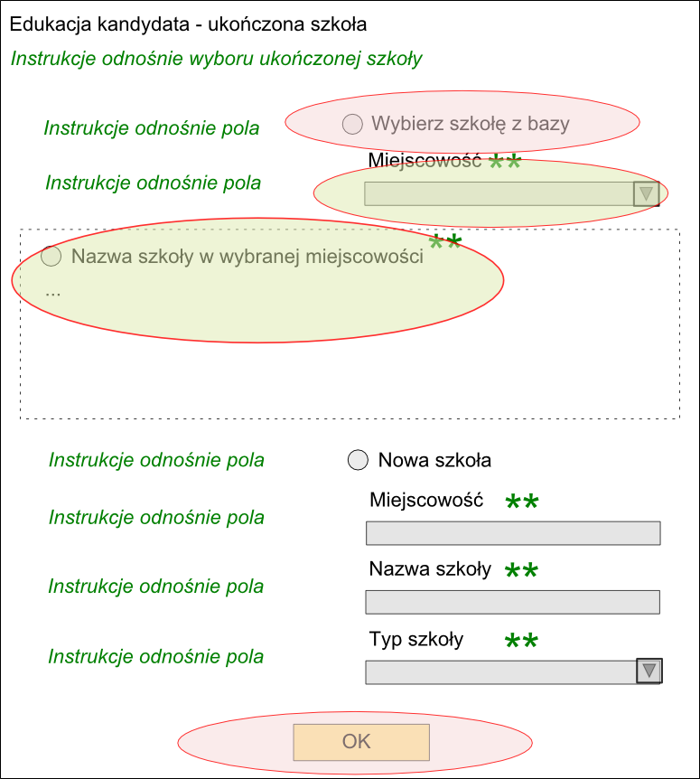
Task: Select 'Nazwa szkoły w wybranej miejscowości' radio button
Action: pos(51,256)
